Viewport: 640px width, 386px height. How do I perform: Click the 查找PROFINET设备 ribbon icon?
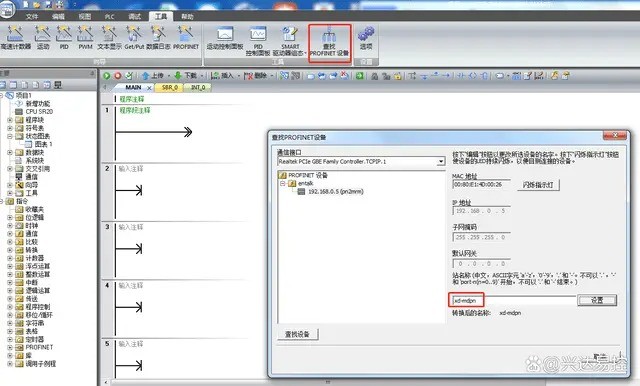pos(329,42)
